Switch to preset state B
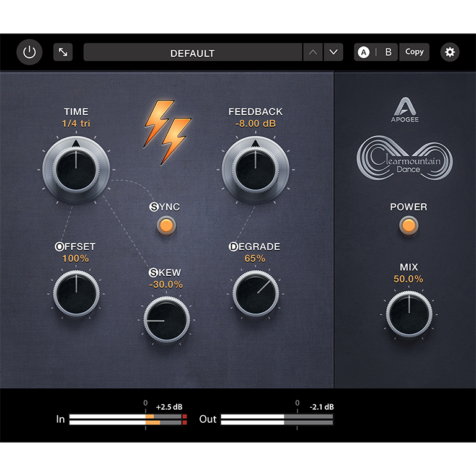This screenshot has height=476, width=476. (x=389, y=52)
